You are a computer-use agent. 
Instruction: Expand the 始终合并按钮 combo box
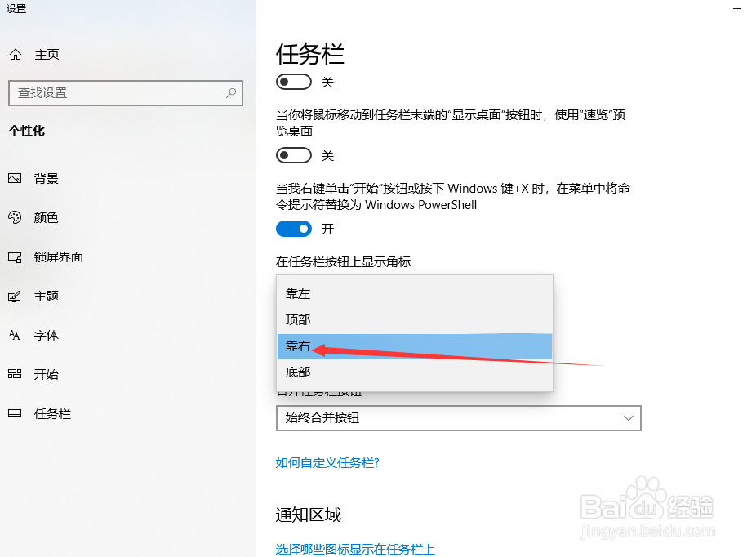(x=458, y=418)
